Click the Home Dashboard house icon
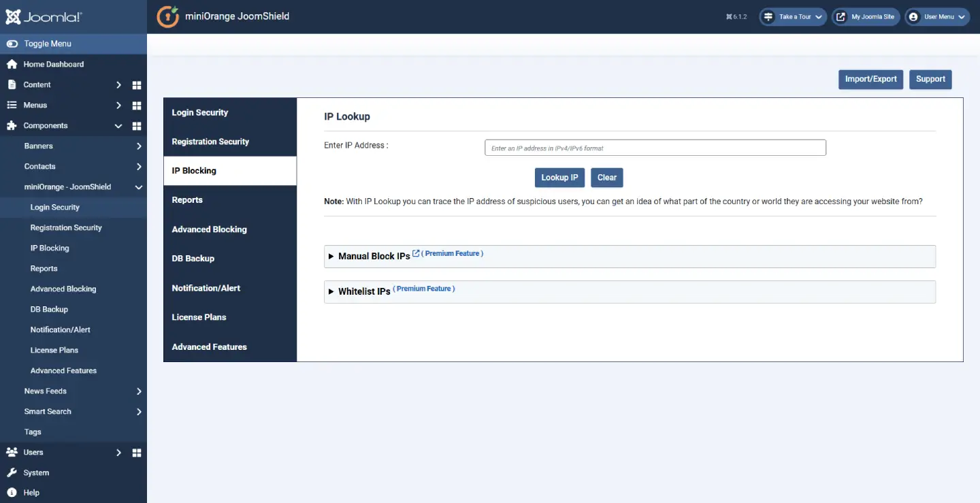 [12, 64]
